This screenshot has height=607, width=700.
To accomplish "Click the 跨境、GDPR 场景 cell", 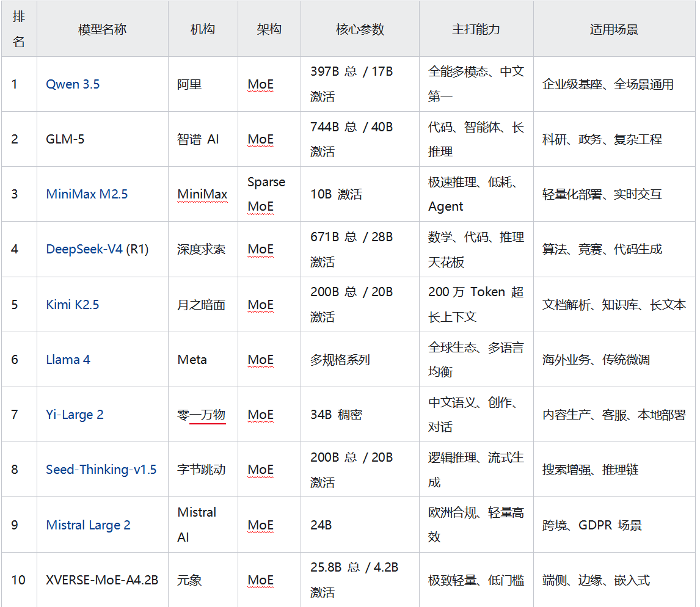I will [614, 525].
